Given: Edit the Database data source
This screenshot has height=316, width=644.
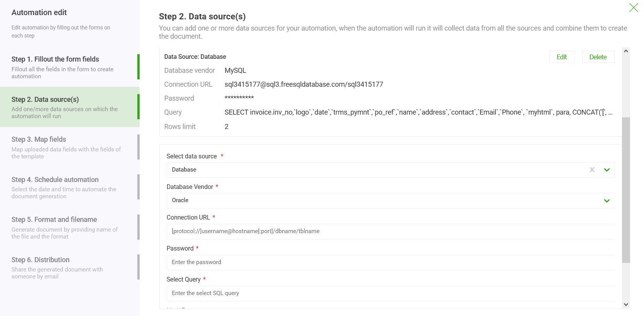Looking at the screenshot, I should click(x=562, y=57).
